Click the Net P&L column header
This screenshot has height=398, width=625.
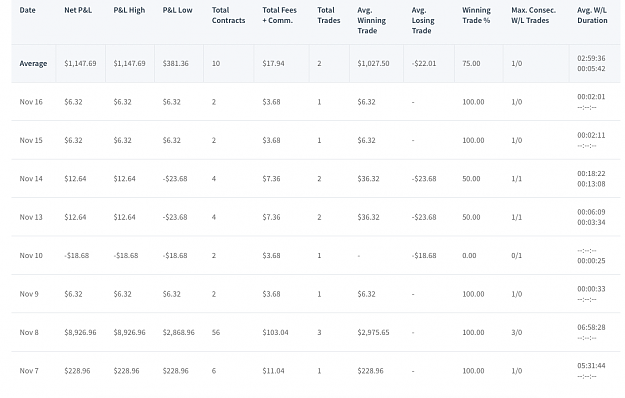[78, 10]
